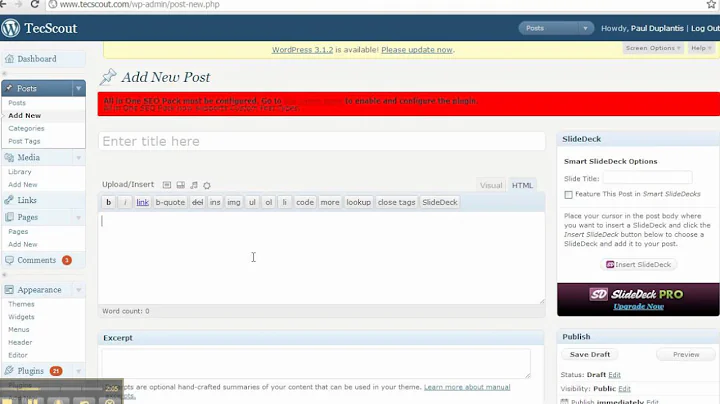Click the del toolbar button
The image size is (720, 404).
click(197, 202)
